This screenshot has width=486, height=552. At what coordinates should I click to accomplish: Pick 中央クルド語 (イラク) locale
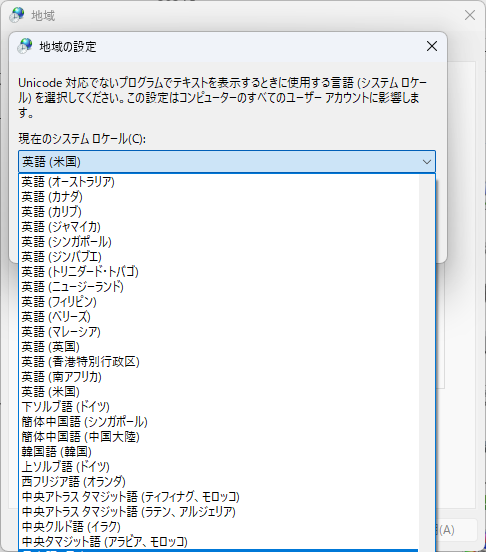tap(219, 527)
